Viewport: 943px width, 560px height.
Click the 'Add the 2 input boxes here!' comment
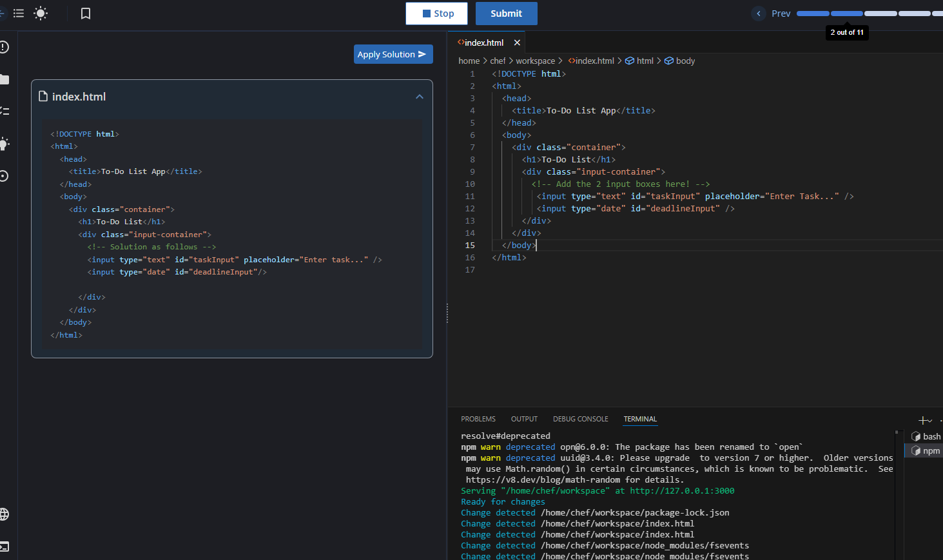pyautogui.click(x=621, y=184)
